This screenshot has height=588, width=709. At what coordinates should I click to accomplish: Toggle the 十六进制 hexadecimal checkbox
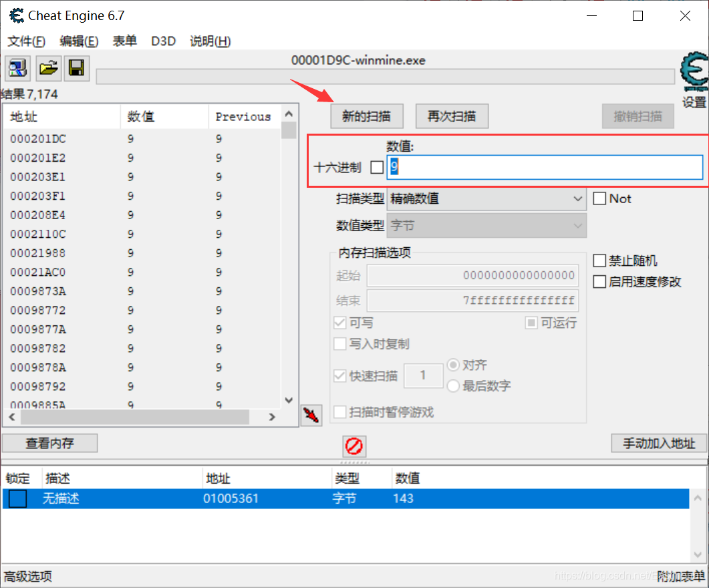377,167
